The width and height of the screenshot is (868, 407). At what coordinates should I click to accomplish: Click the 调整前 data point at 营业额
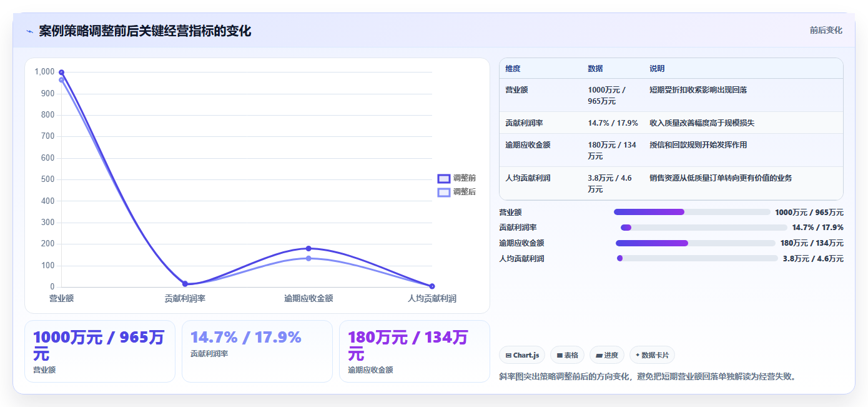[61, 73]
